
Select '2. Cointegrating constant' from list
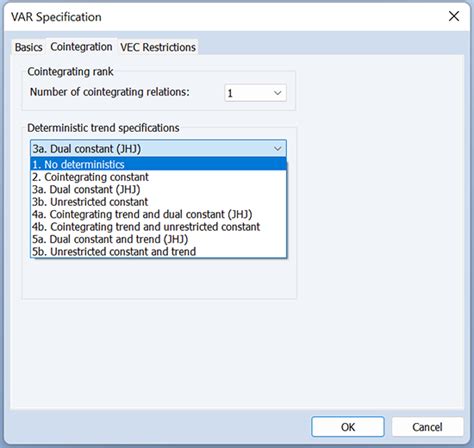click(x=158, y=177)
